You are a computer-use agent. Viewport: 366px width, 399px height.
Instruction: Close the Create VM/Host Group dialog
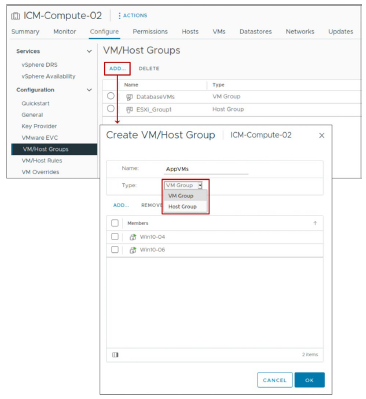click(x=321, y=135)
